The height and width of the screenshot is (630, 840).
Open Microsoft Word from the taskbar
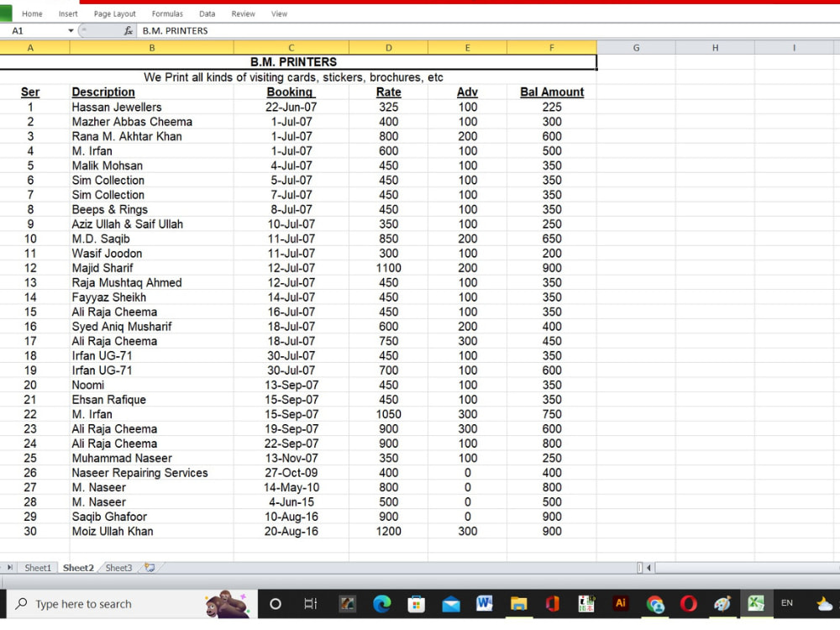click(x=485, y=603)
